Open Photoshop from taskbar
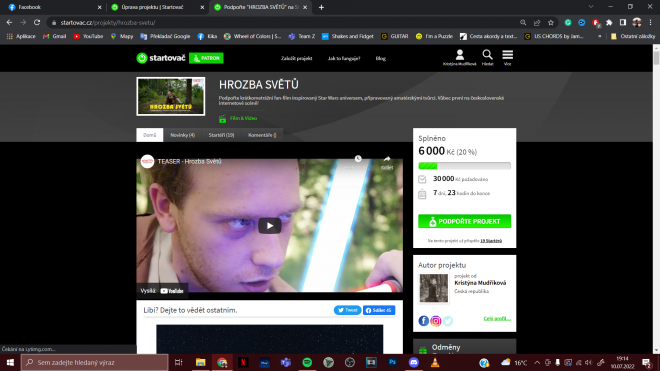Viewport: 660px width, 371px height. 392,362
